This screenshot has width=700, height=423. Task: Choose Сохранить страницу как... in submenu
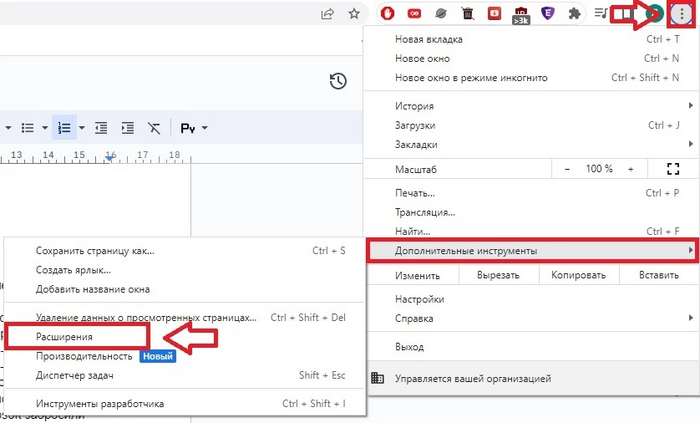tap(185, 251)
